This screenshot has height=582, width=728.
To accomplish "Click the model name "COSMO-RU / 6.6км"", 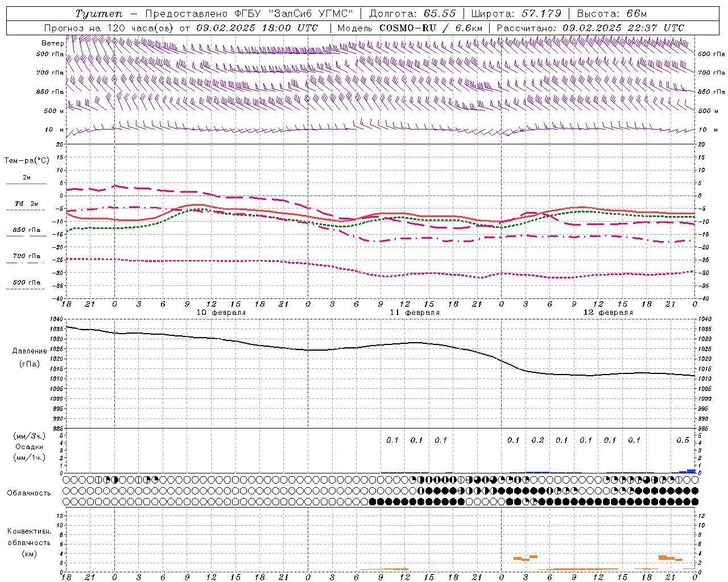I will pos(431,28).
